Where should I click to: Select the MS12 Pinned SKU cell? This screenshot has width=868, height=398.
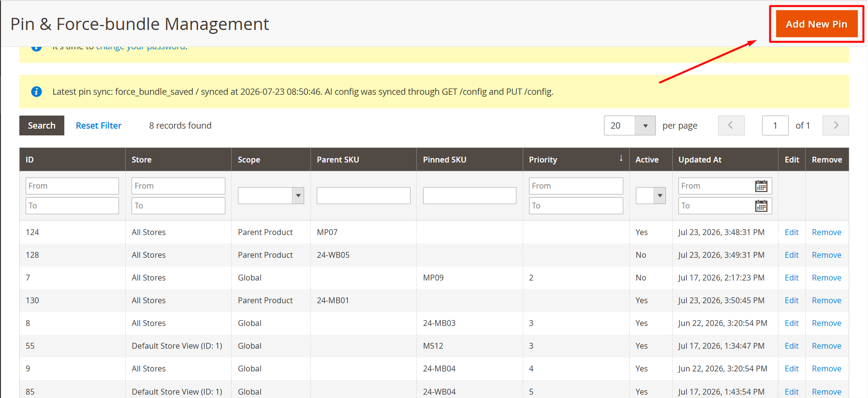470,346
